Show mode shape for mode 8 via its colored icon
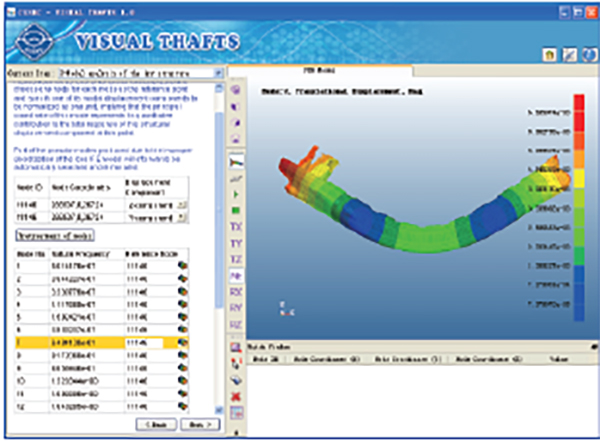This screenshot has height=443, width=600. point(183,355)
